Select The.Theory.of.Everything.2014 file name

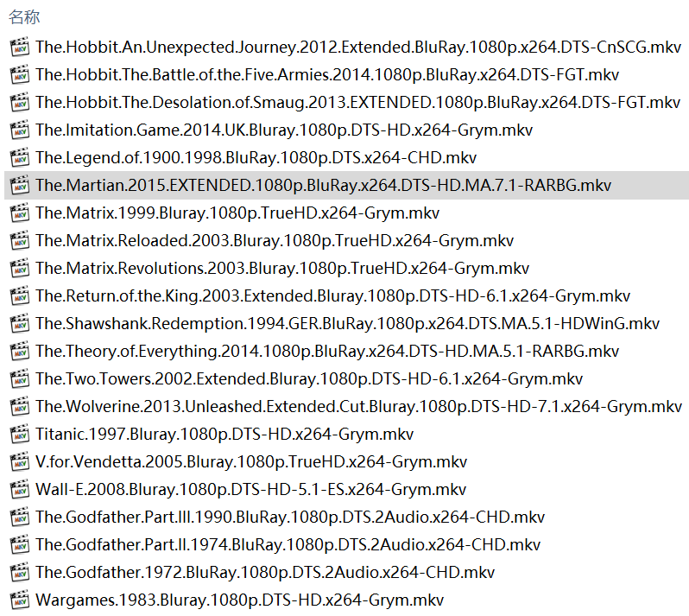327,352
